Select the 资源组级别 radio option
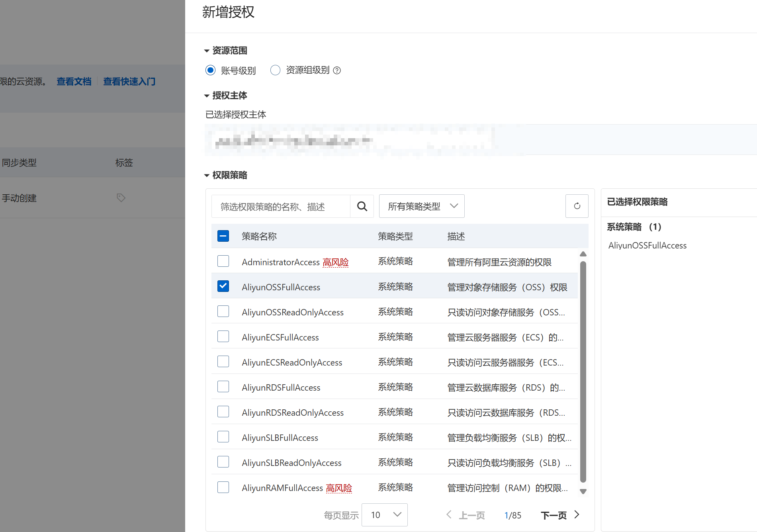Viewport: 757px width, 532px height. pos(275,70)
